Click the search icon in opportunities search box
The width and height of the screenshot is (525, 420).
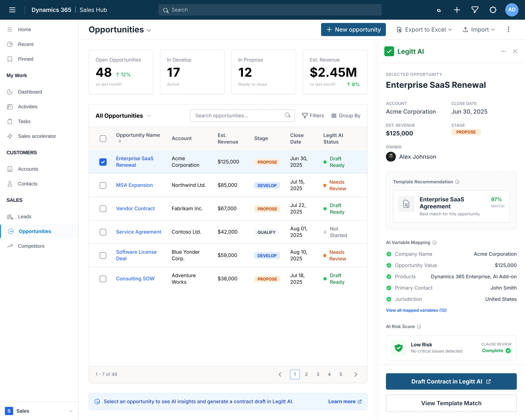click(288, 115)
